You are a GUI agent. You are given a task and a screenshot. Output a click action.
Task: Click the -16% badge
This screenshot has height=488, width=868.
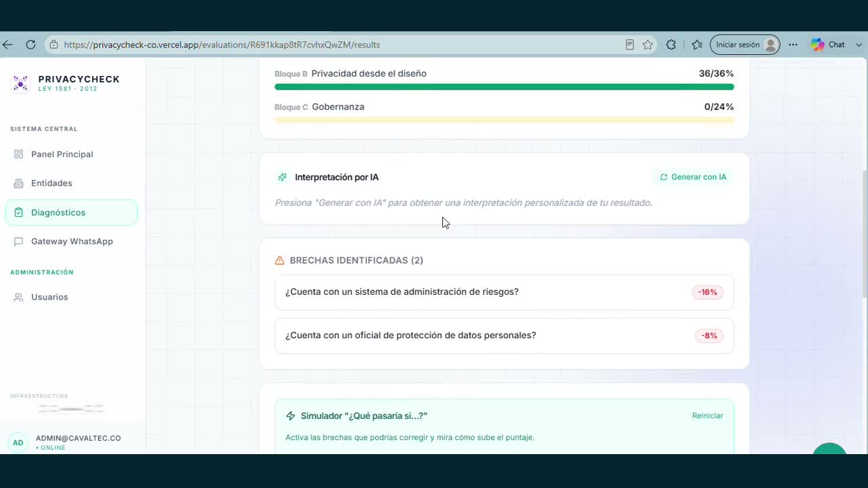[708, 292]
